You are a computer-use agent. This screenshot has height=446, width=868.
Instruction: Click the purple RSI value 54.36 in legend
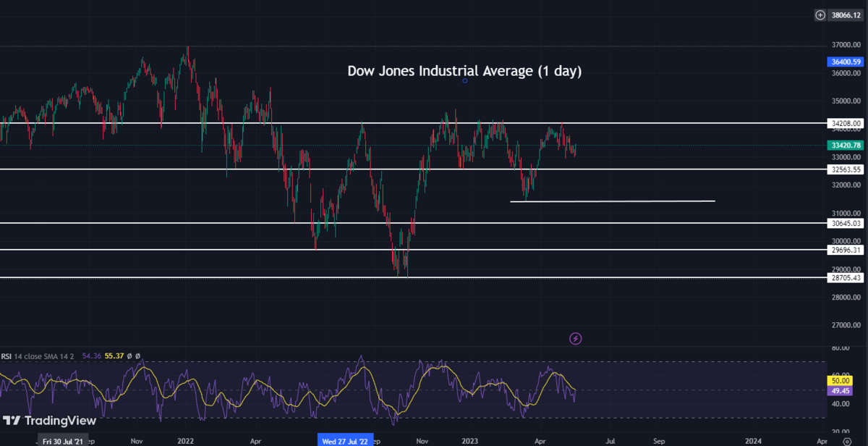tap(92, 356)
